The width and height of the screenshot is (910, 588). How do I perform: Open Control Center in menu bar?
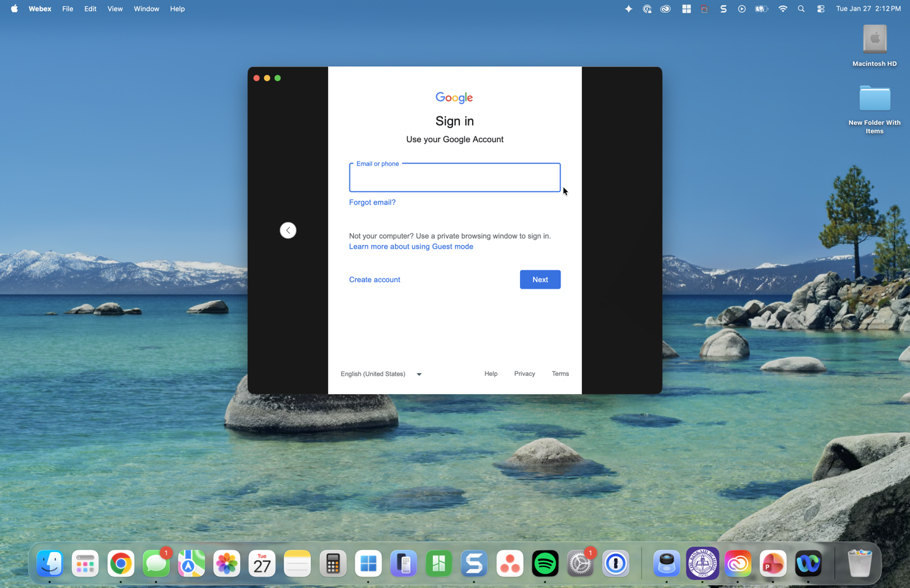(x=820, y=9)
